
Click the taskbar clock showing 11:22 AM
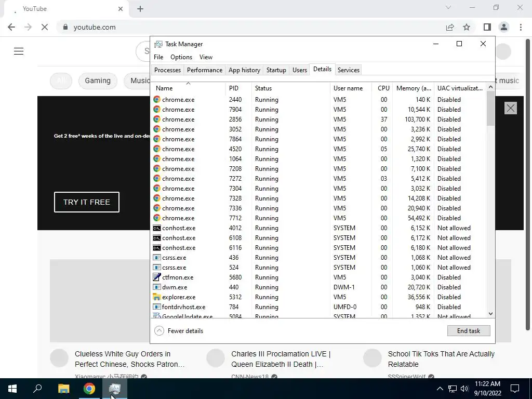487,389
